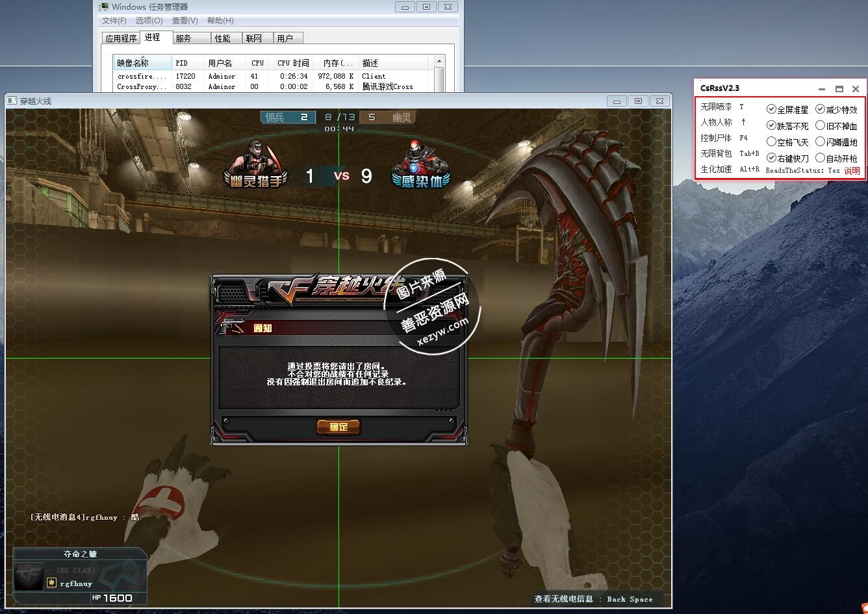Image resolution: width=868 pixels, height=614 pixels.
Task: Click the CF avatar in player card
Action: [x=29, y=576]
